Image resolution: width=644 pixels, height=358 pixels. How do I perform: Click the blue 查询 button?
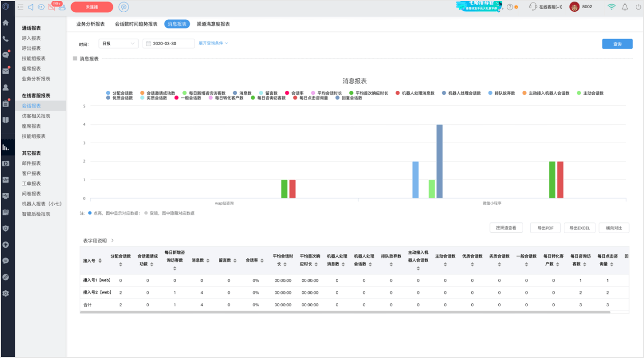[617, 44]
